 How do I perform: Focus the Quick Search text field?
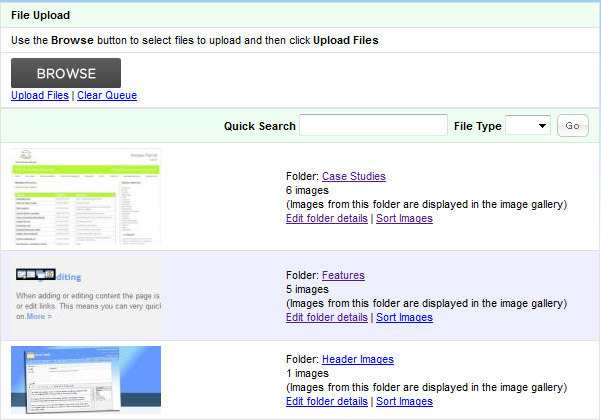coord(373,126)
